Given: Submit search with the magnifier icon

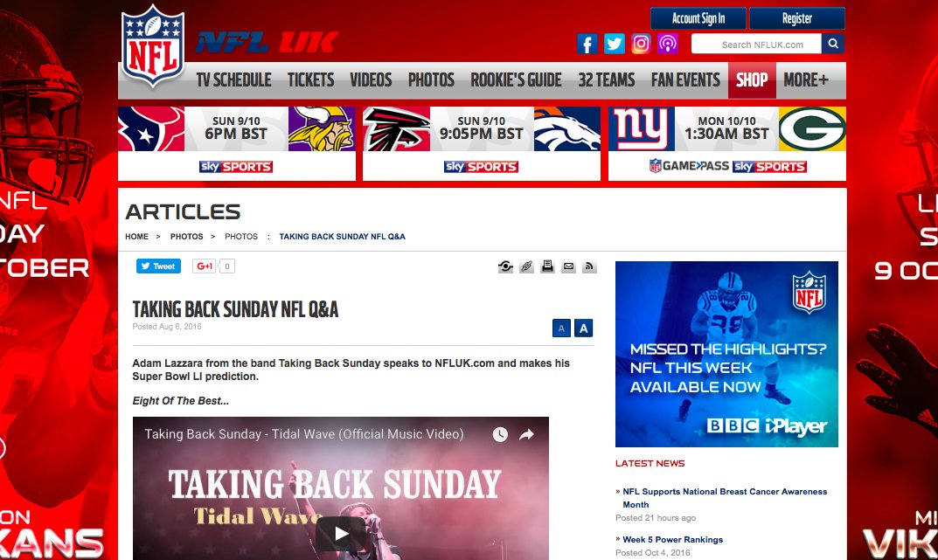Looking at the screenshot, I should pyautogui.click(x=833, y=44).
